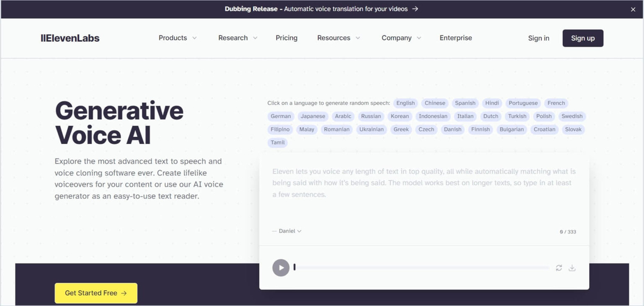Play the generated speech audio
644x306 pixels.
281,267
